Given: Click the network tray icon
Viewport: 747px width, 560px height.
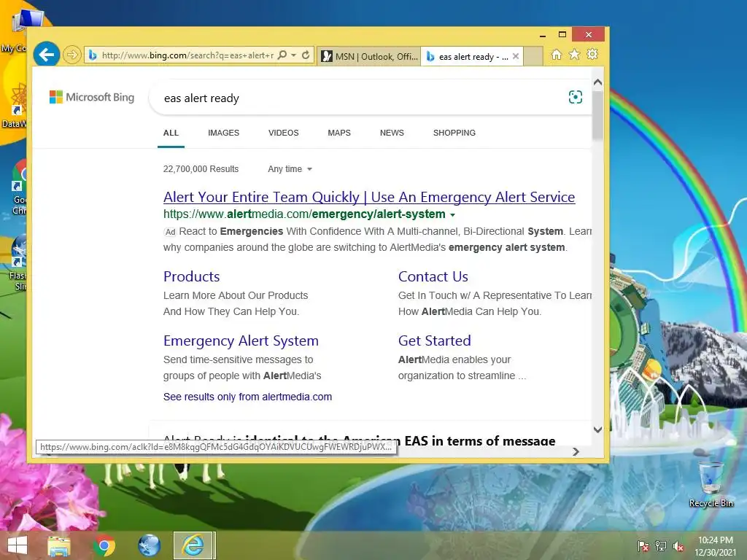Looking at the screenshot, I should pyautogui.click(x=661, y=546).
